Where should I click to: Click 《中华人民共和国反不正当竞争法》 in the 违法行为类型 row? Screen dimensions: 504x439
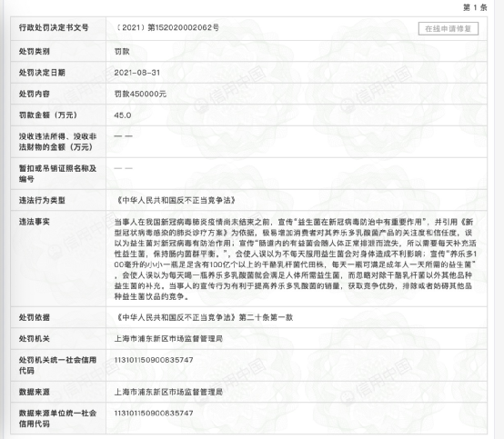[176, 200]
